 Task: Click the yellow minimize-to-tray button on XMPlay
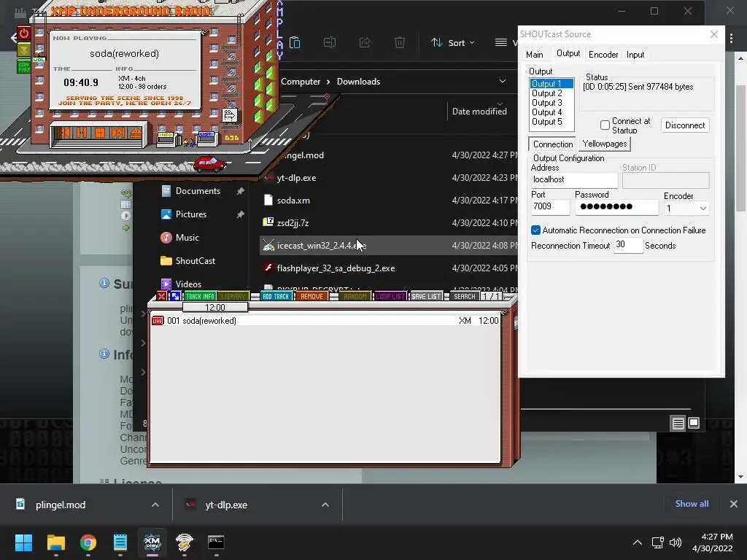coord(24,49)
